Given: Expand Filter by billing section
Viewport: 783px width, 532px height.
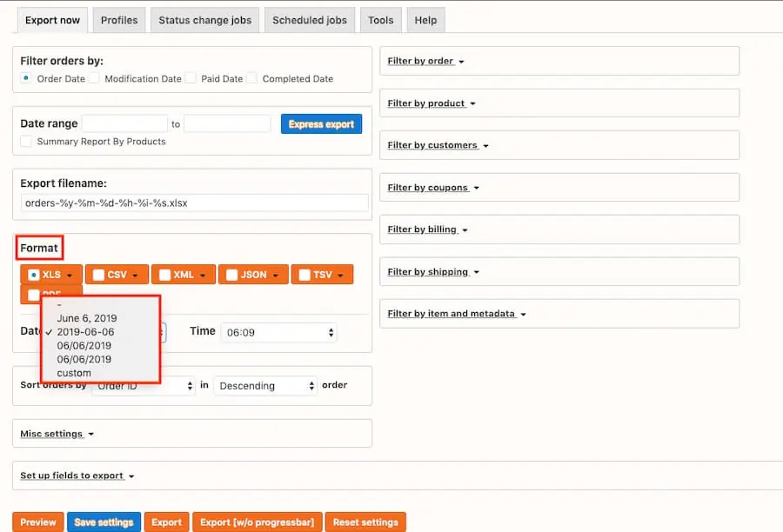Looking at the screenshot, I should tap(427, 229).
